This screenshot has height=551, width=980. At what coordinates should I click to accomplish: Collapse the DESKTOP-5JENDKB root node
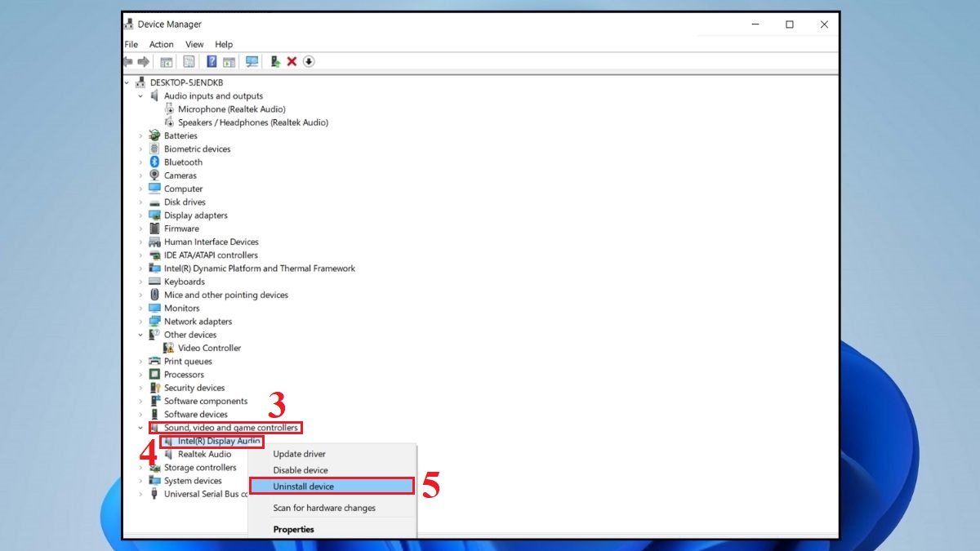[127, 82]
